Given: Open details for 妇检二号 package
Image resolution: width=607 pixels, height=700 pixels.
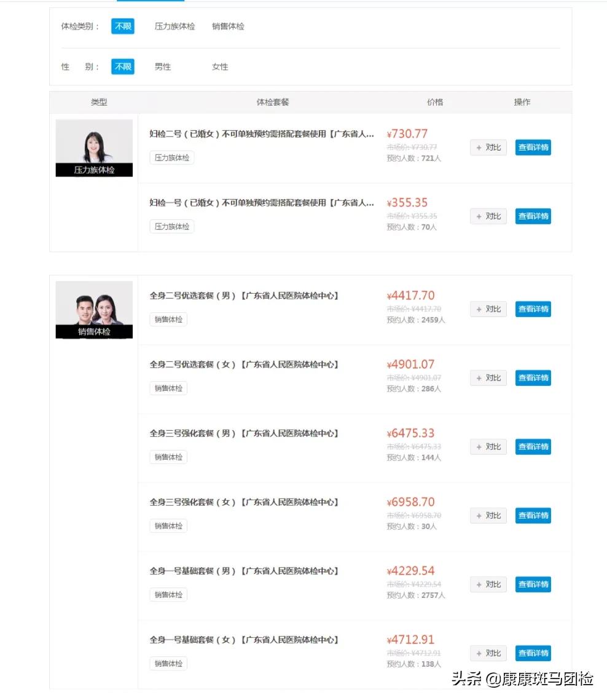Looking at the screenshot, I should (533, 147).
